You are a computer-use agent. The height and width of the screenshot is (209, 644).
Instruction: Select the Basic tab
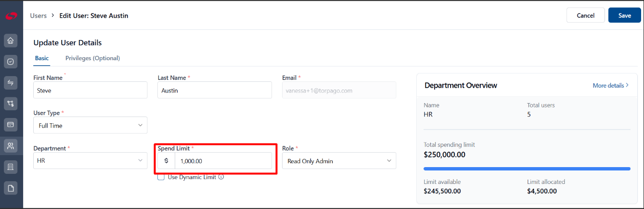point(42,58)
